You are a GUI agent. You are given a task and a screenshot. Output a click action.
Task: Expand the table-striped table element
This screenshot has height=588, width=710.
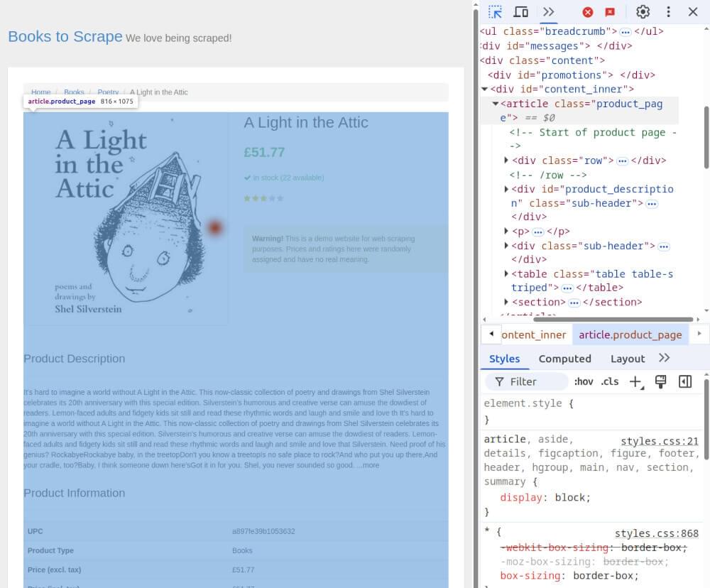tap(505, 274)
